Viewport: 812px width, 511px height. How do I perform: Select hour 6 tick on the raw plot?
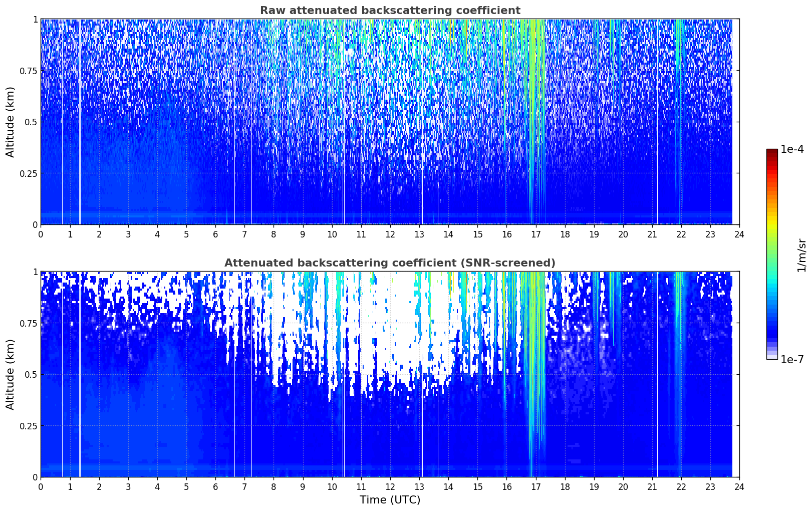pos(215,234)
